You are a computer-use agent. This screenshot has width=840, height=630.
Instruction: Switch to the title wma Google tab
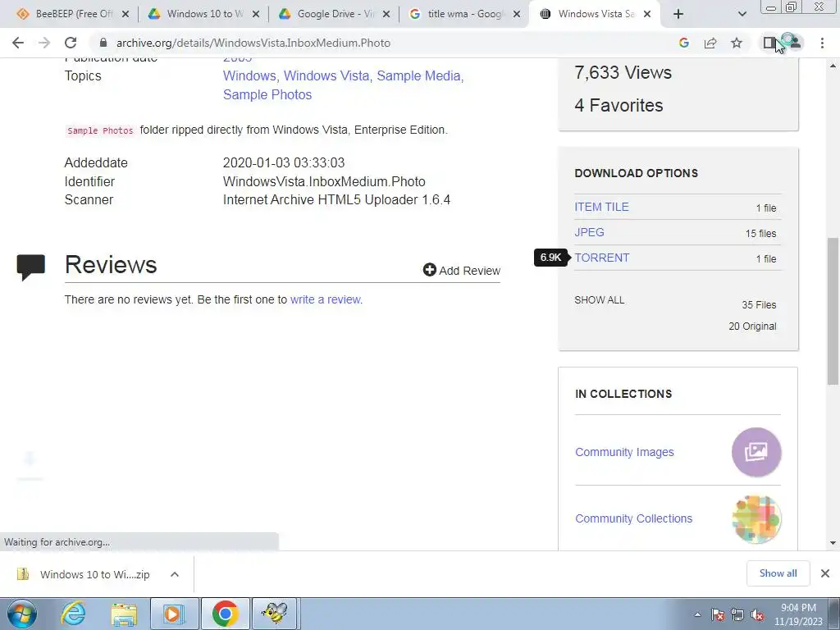[465, 14]
